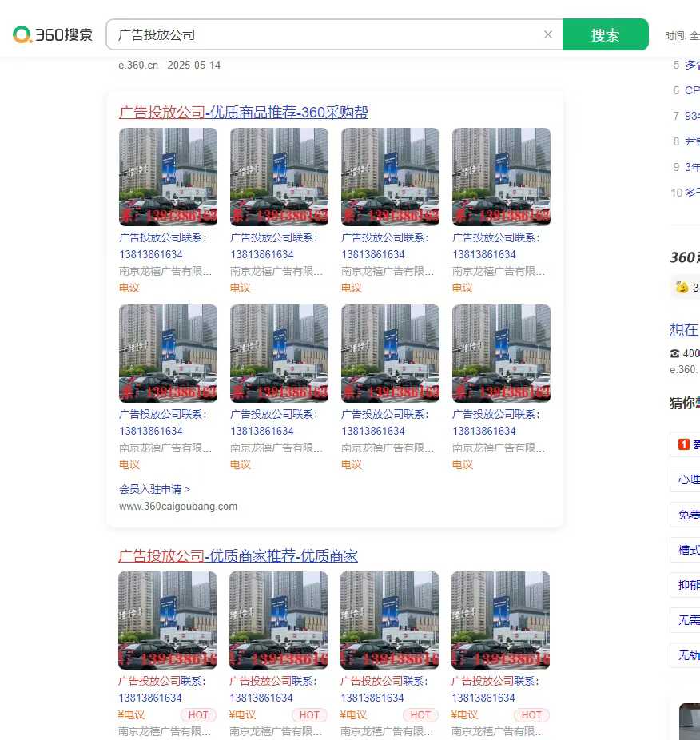Select the suggestion chip starting with 无需
Image resolution: width=700 pixels, height=740 pixels.
pos(686,620)
